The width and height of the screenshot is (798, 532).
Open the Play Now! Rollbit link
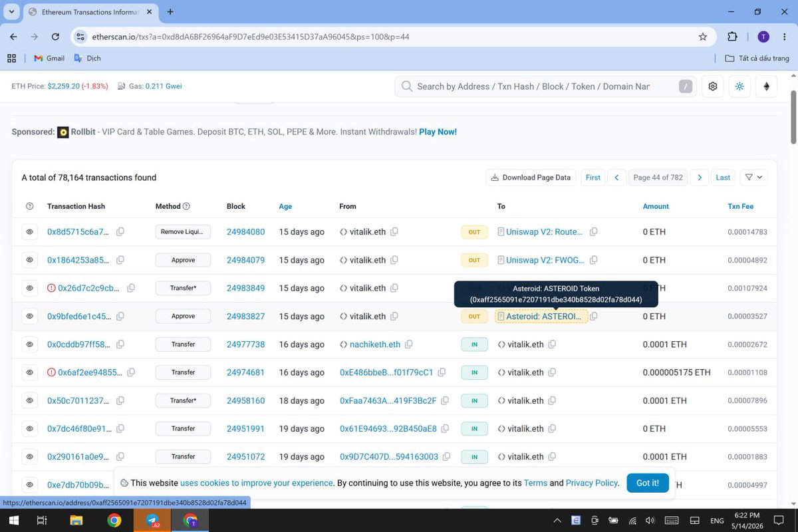tap(438, 132)
